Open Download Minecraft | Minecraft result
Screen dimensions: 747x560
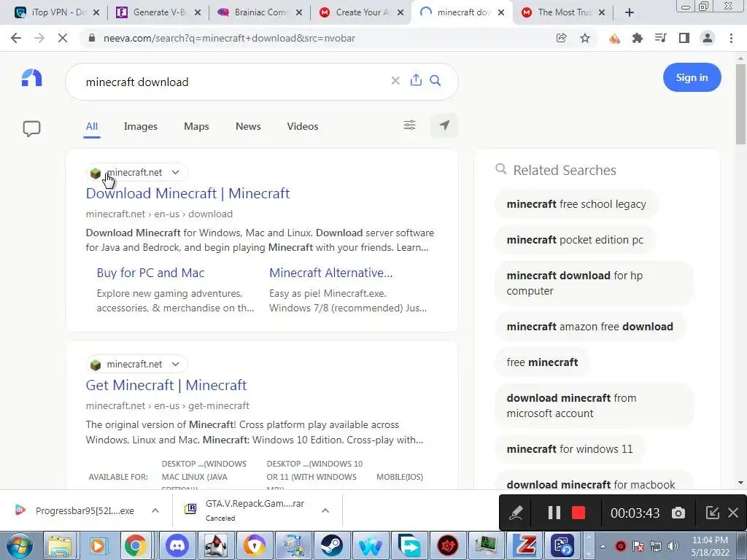187,193
